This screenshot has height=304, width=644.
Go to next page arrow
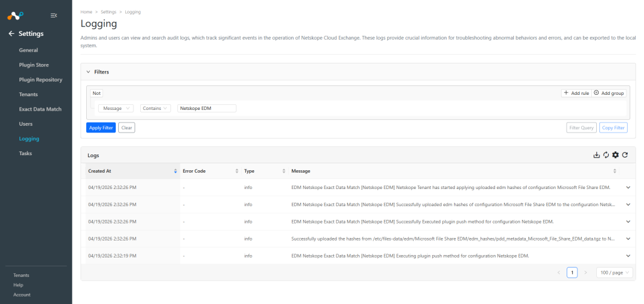point(586,273)
